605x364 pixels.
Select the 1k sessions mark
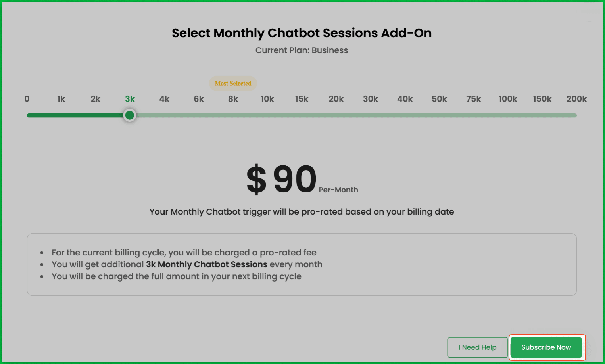(61, 99)
